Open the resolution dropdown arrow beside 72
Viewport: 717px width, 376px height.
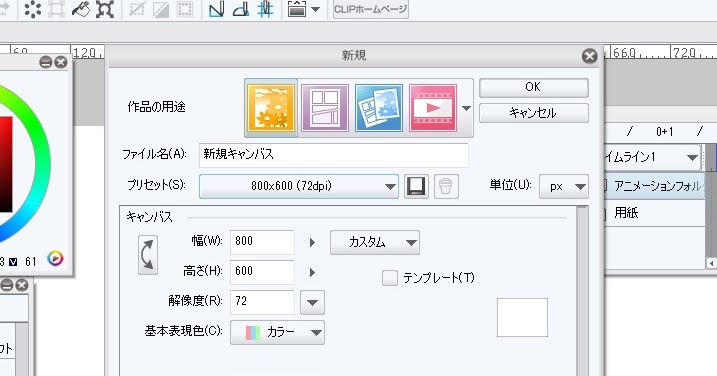point(312,302)
